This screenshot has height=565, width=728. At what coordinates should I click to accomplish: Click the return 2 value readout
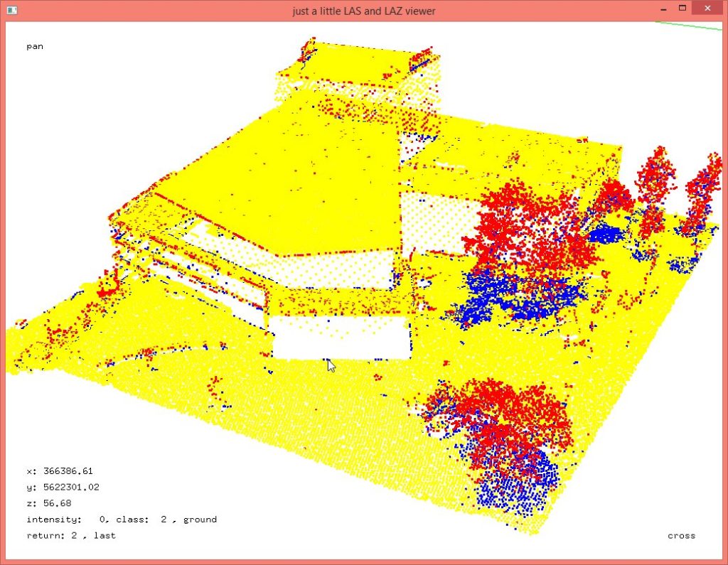pos(71,535)
